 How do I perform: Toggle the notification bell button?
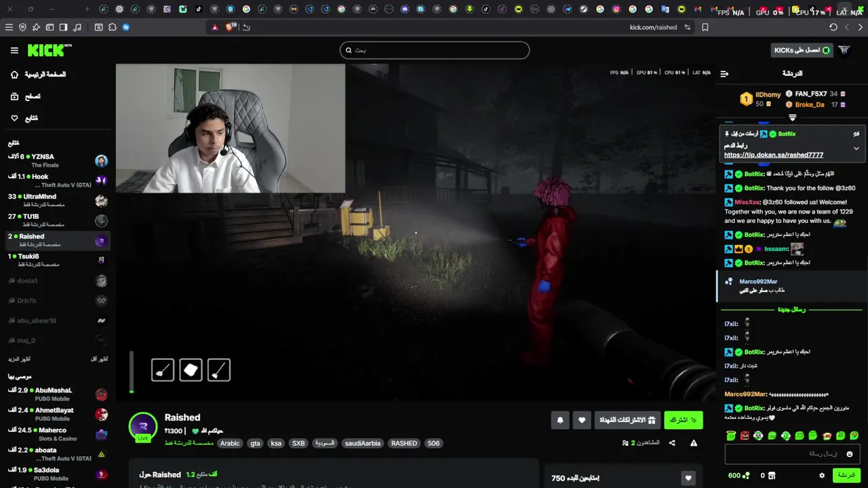point(560,420)
